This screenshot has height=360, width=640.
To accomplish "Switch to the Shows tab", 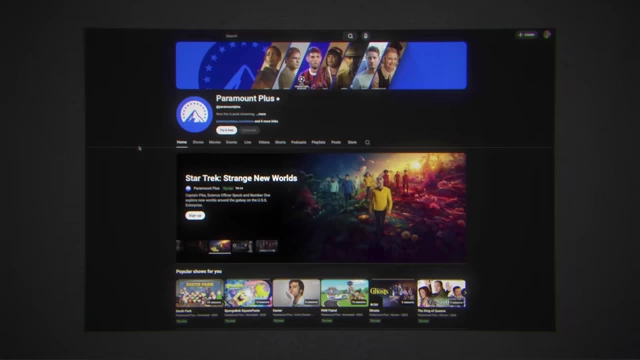I will pyautogui.click(x=198, y=142).
